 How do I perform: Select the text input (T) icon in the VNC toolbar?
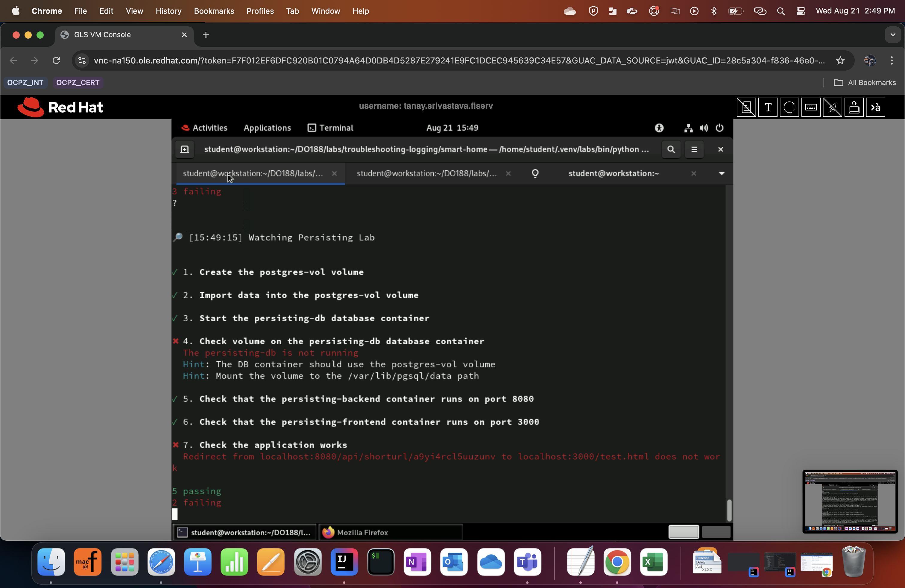(768, 107)
